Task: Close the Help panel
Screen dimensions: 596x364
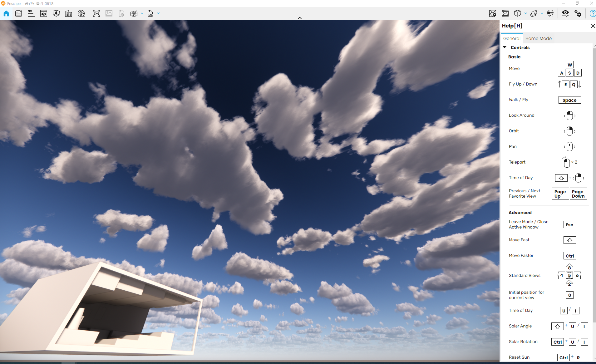Action: [593, 26]
